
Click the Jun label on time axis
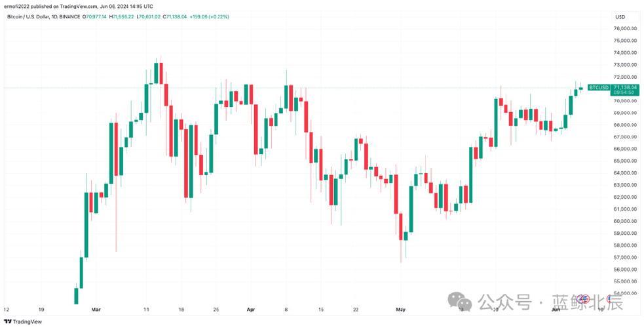tap(555, 308)
